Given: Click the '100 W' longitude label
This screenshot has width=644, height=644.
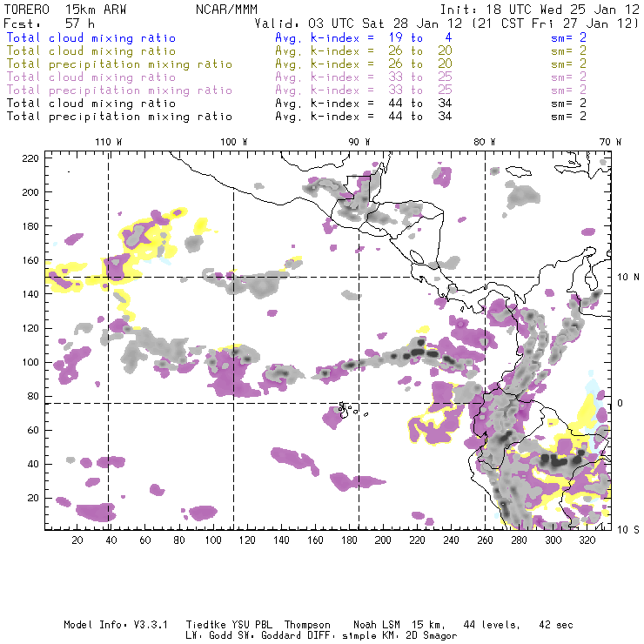Looking at the screenshot, I should point(234,142).
